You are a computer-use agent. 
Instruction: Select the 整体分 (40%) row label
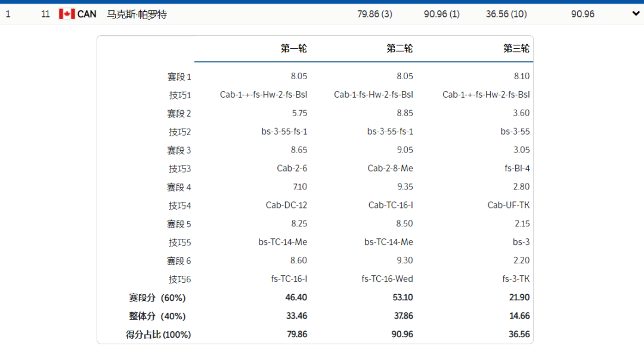click(157, 316)
